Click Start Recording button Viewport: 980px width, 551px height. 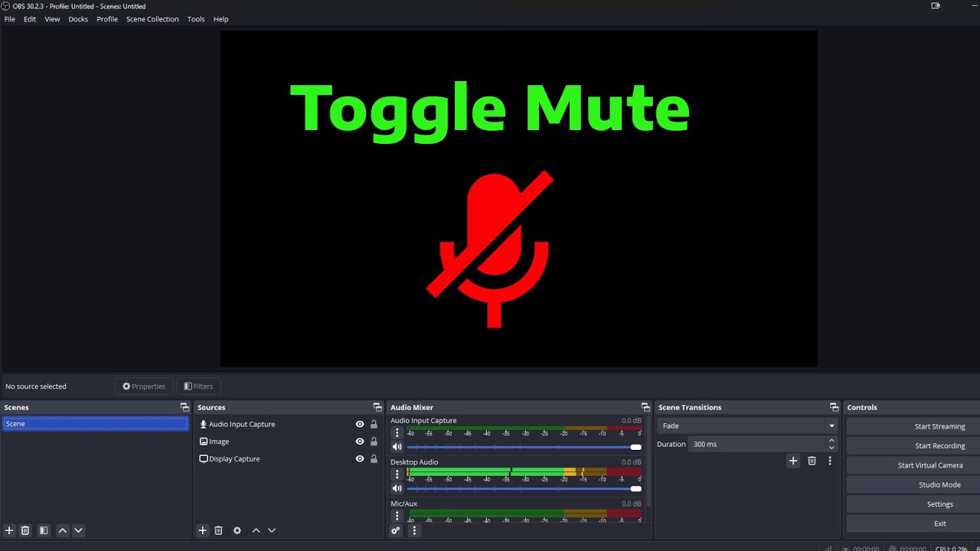point(913,445)
